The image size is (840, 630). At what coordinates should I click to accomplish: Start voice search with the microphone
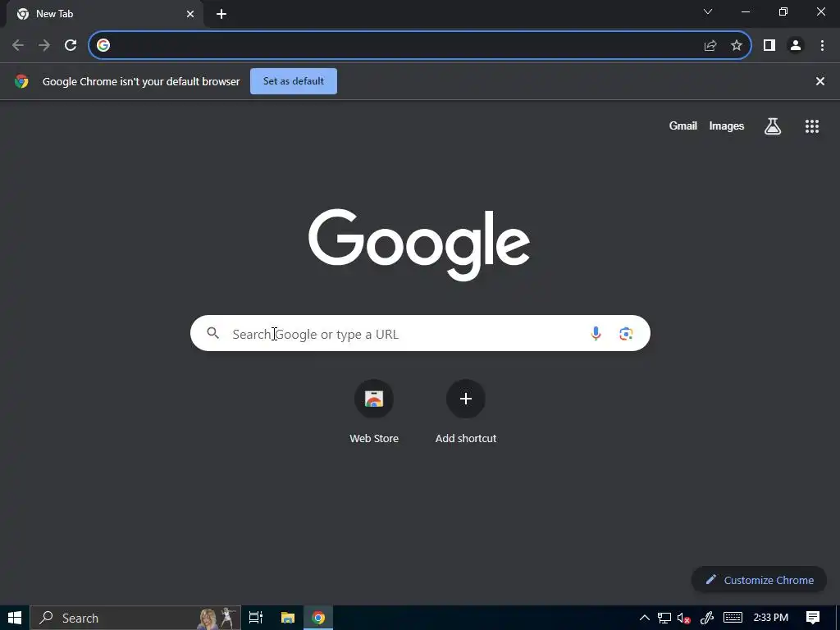(596, 334)
